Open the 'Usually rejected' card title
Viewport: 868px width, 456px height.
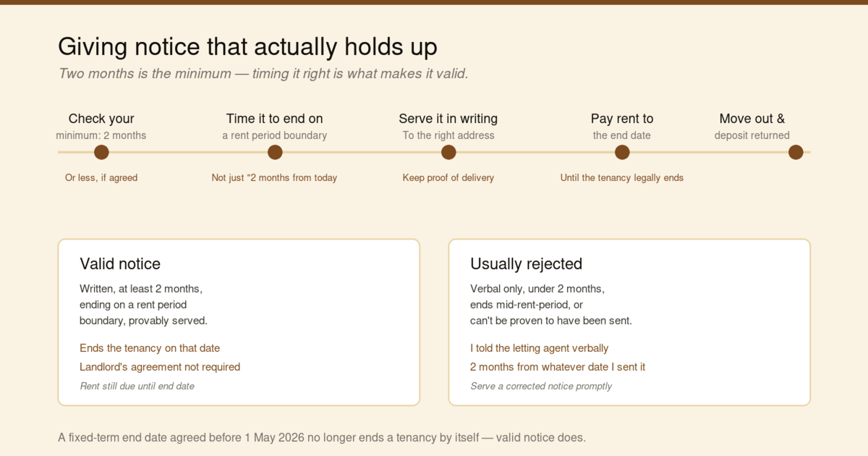pyautogui.click(x=526, y=264)
